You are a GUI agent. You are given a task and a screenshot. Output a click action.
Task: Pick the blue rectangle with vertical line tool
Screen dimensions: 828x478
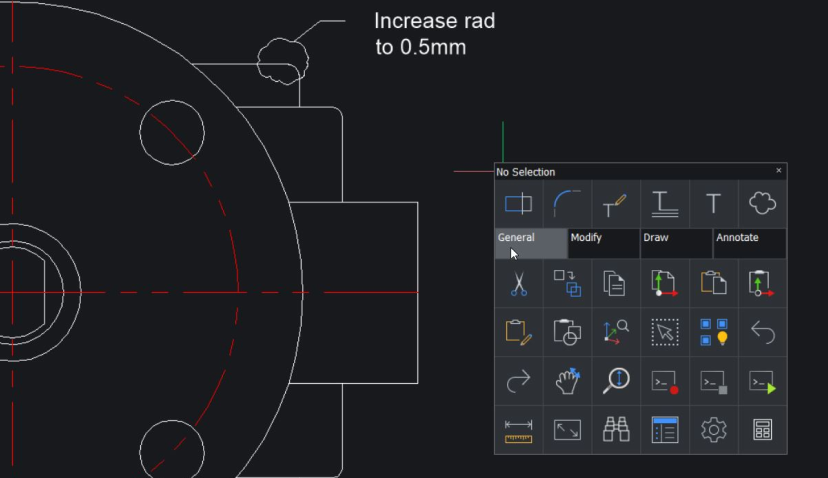coord(519,203)
